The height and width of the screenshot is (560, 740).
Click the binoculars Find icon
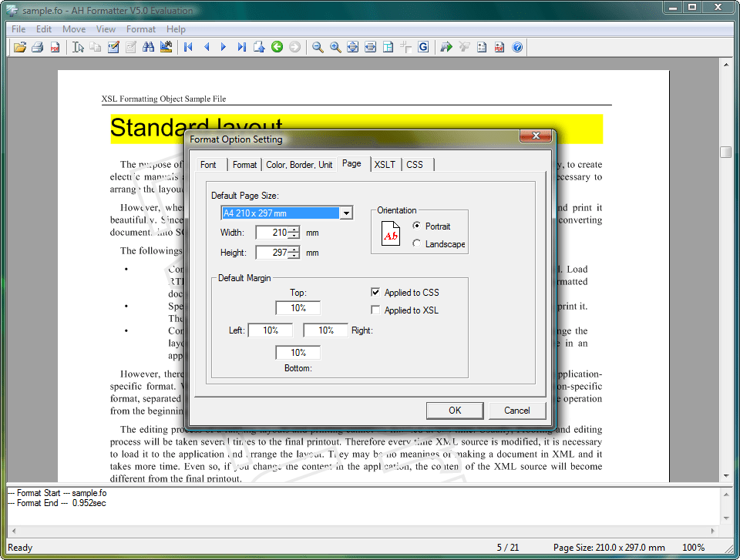(149, 48)
